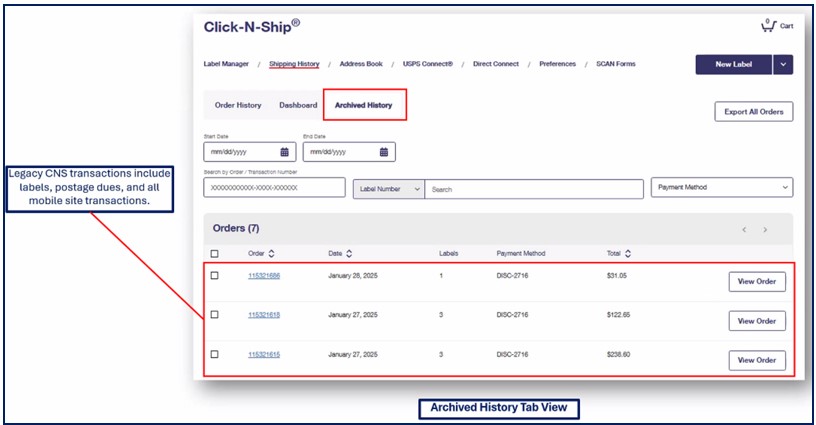816x425 pixels.
Task: Click the Start Date input field
Action: 250,152
